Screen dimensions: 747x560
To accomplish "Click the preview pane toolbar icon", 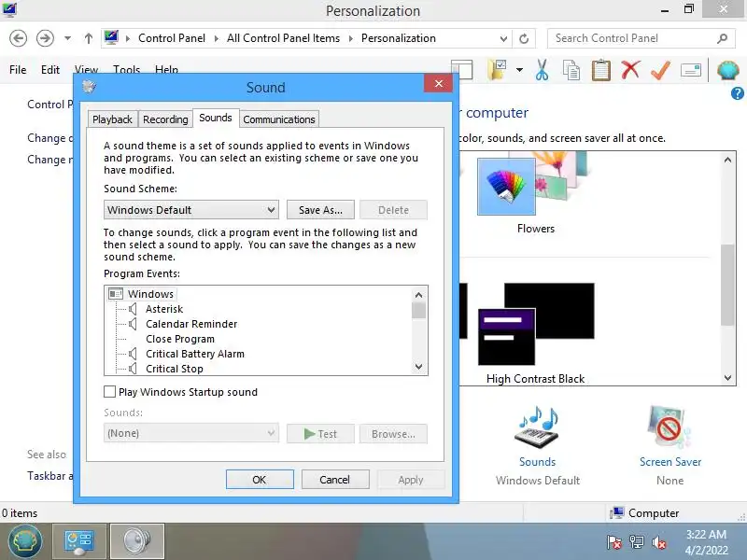I will tap(461, 69).
